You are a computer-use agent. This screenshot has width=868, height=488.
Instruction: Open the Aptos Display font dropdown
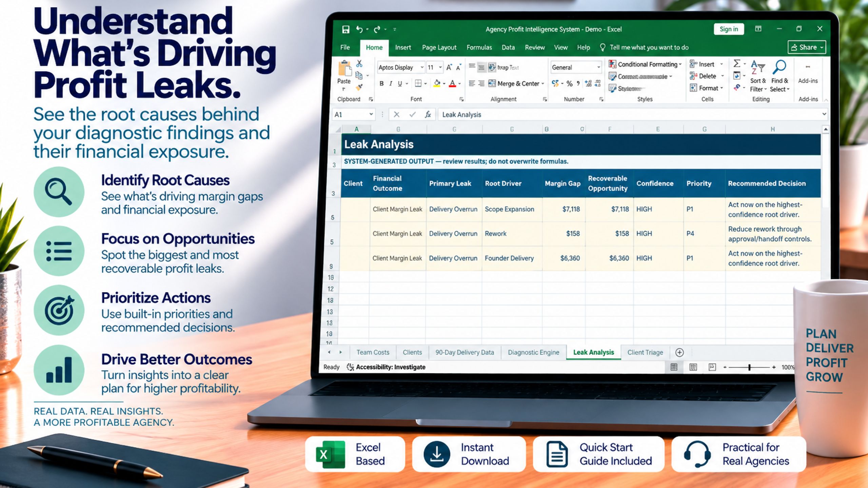tap(422, 67)
